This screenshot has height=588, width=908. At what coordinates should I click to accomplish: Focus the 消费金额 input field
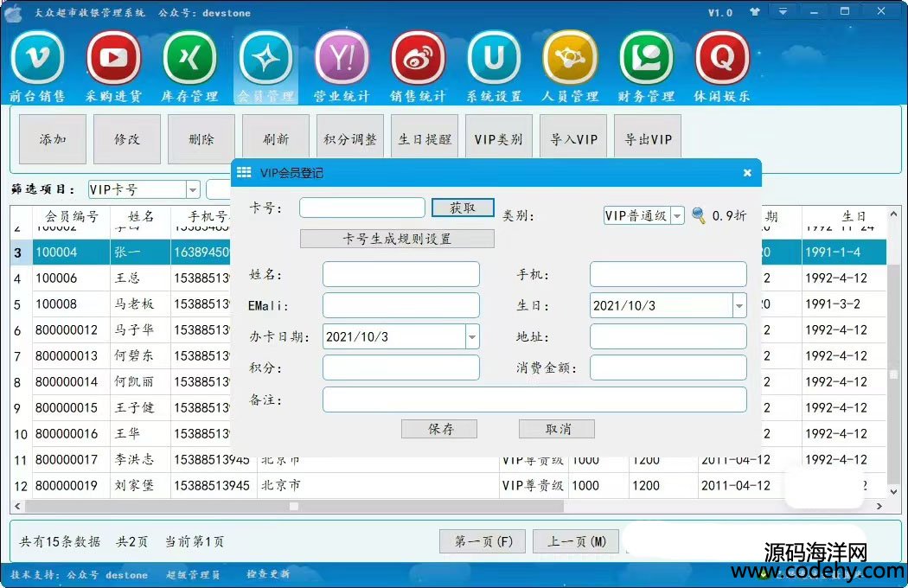[x=668, y=367]
